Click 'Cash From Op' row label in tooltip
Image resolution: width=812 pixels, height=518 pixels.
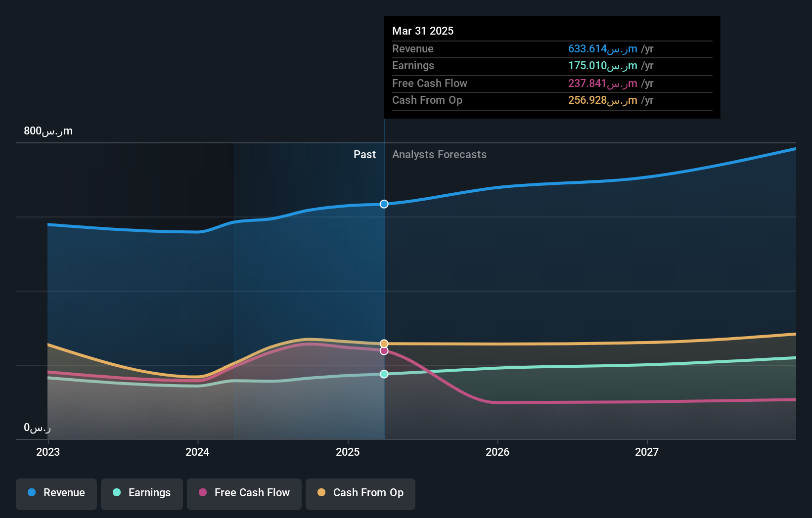(x=427, y=100)
